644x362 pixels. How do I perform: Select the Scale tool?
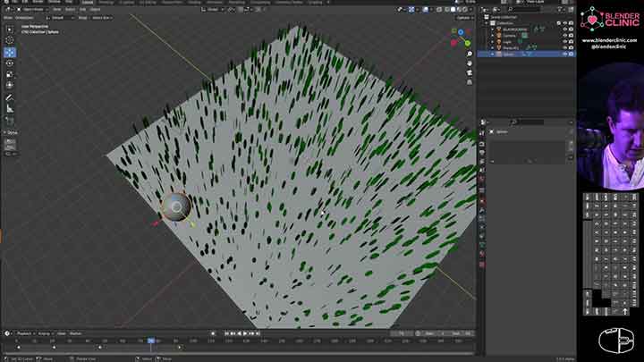[10, 74]
